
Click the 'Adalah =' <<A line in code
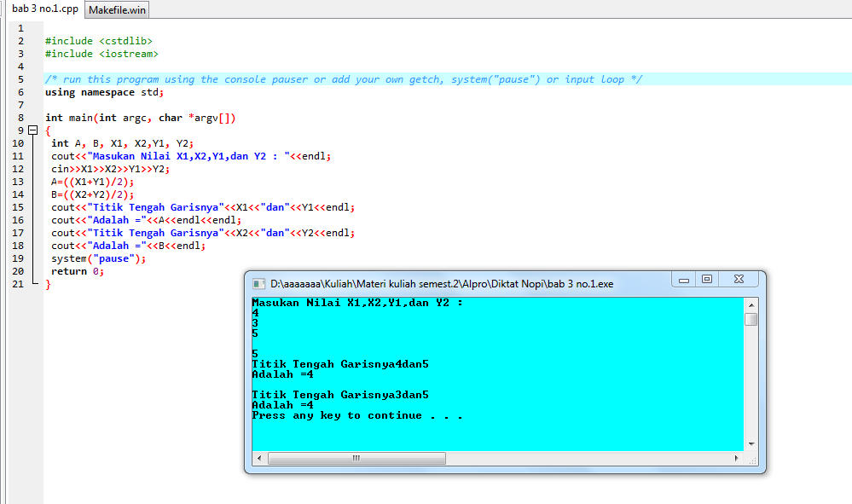point(146,220)
